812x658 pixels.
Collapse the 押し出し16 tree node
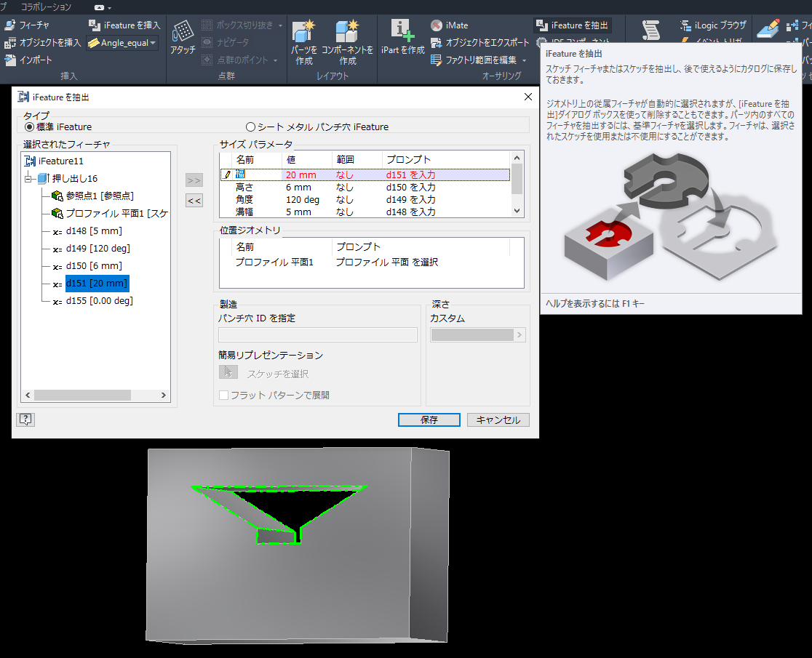[x=29, y=178]
